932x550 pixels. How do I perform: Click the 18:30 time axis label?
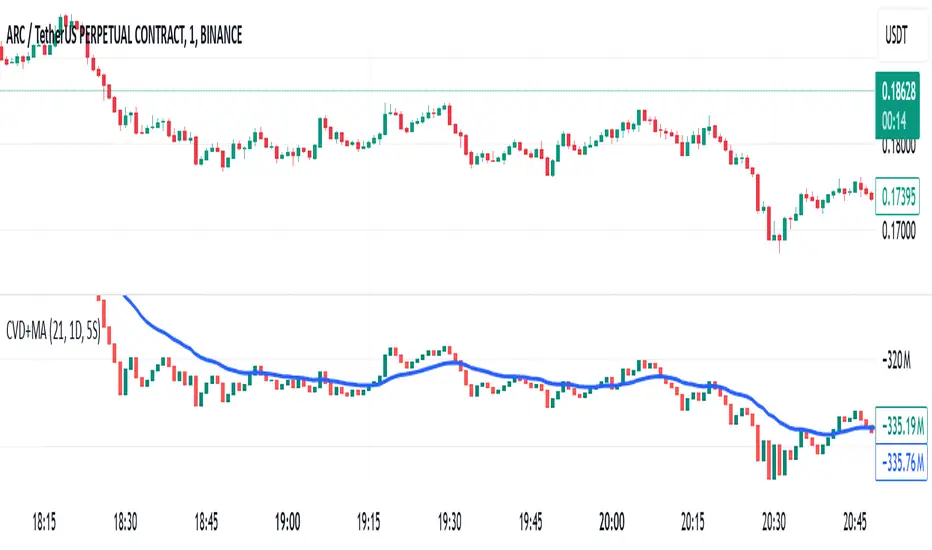[125, 522]
